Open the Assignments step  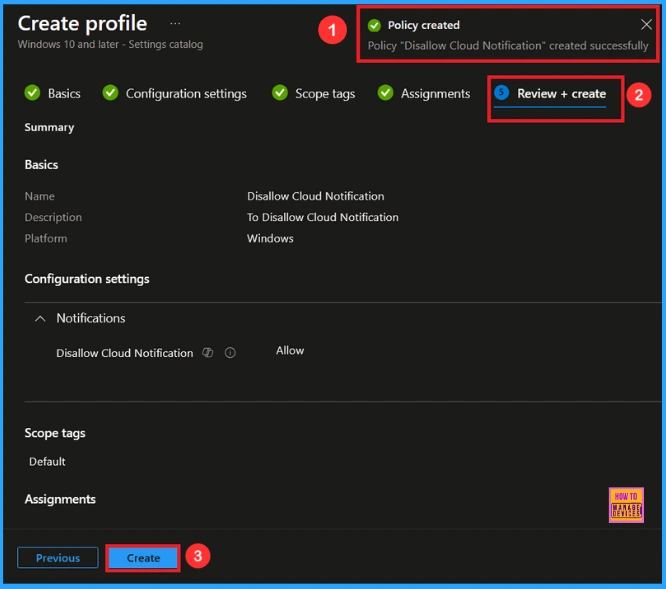[x=435, y=94]
